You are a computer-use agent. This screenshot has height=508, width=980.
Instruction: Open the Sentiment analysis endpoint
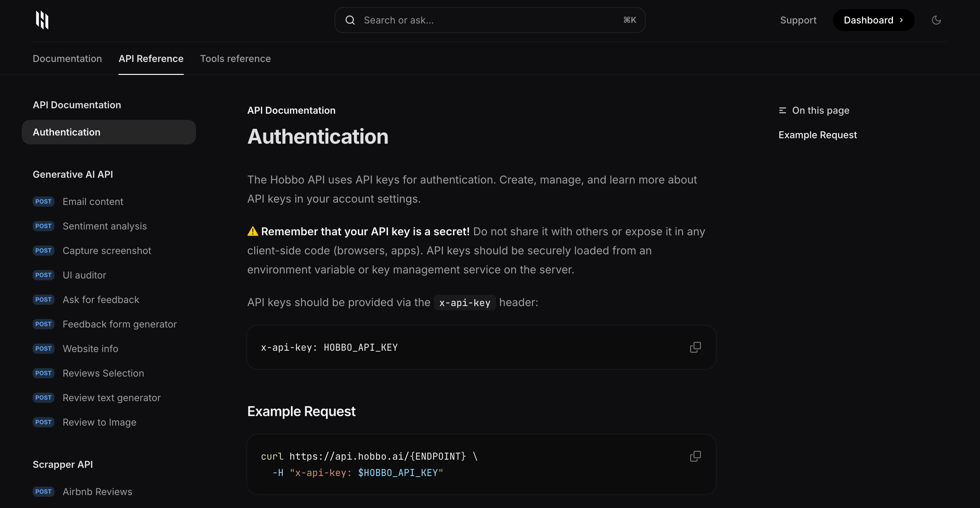(104, 226)
